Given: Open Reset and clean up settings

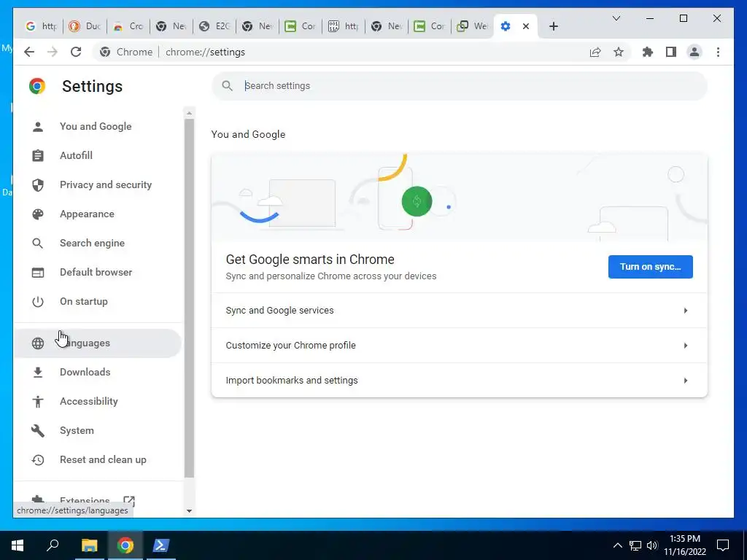Looking at the screenshot, I should point(98,459).
